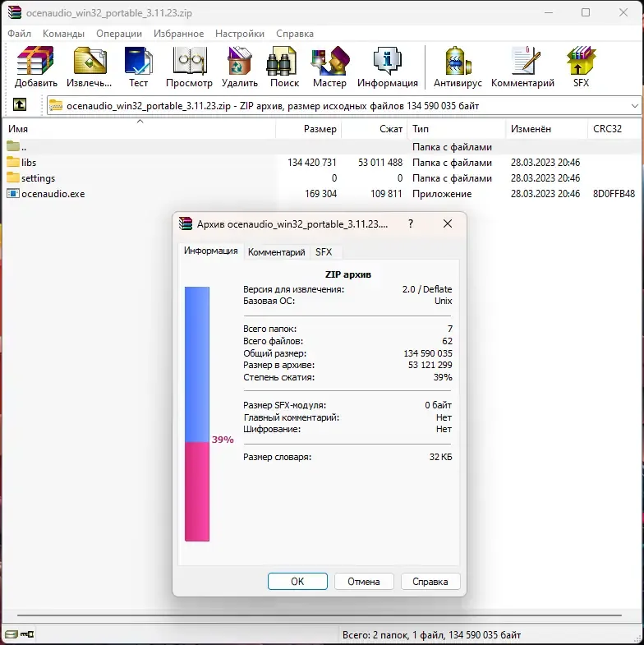Click the key password icon in status bar
Viewport: 644px width, 645px height.
point(28,634)
